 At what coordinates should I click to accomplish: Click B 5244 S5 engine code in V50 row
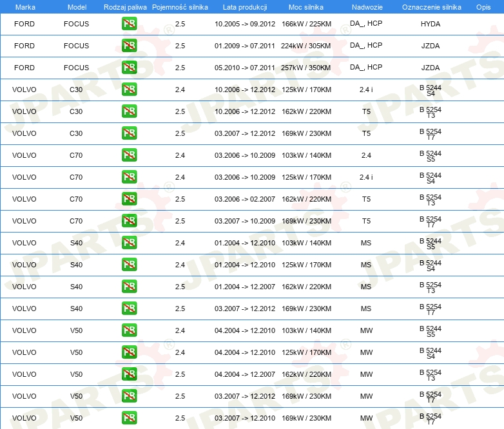pos(431,331)
